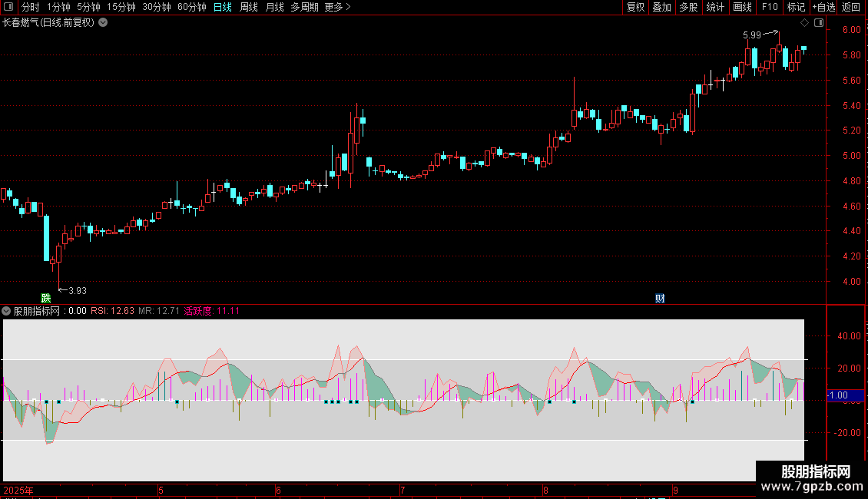Click the 3.93 low price label
Screen dimensions: 868x499
(x=78, y=290)
